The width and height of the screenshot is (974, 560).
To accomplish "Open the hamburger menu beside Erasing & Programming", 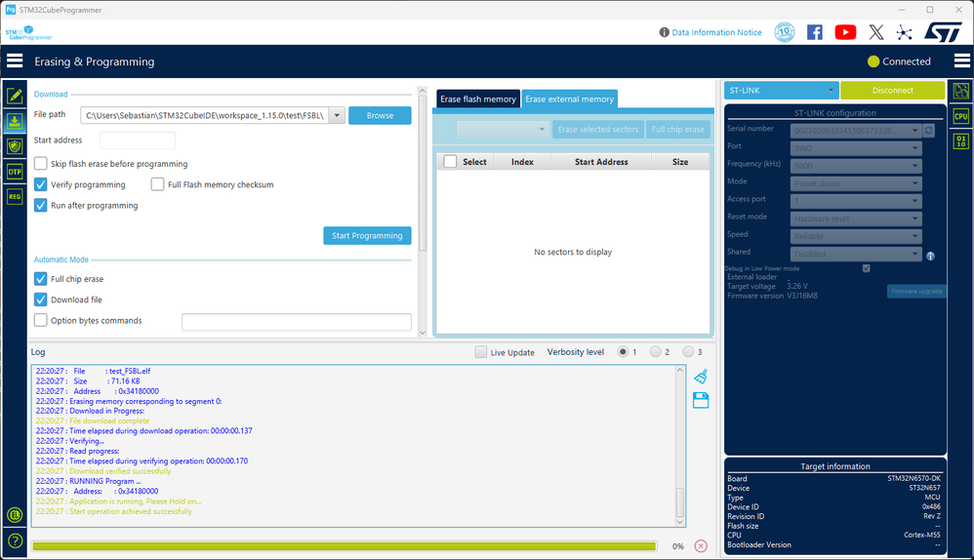I will pyautogui.click(x=15, y=60).
